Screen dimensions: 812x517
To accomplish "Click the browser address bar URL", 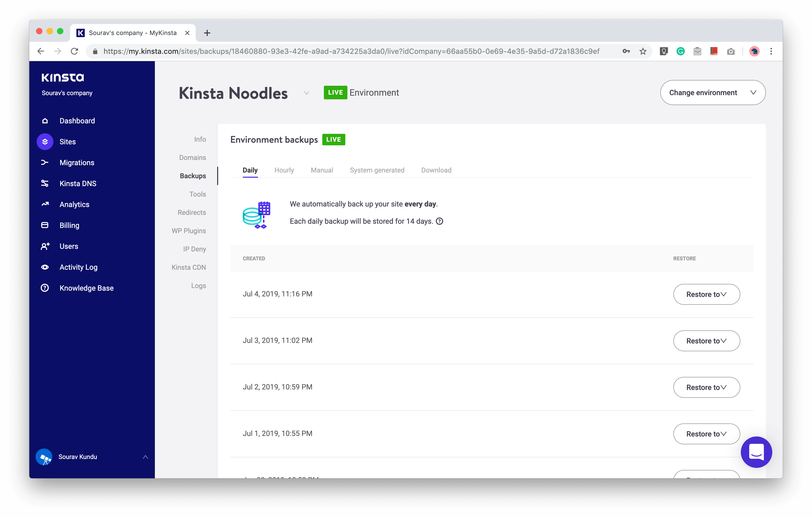I will tap(351, 51).
